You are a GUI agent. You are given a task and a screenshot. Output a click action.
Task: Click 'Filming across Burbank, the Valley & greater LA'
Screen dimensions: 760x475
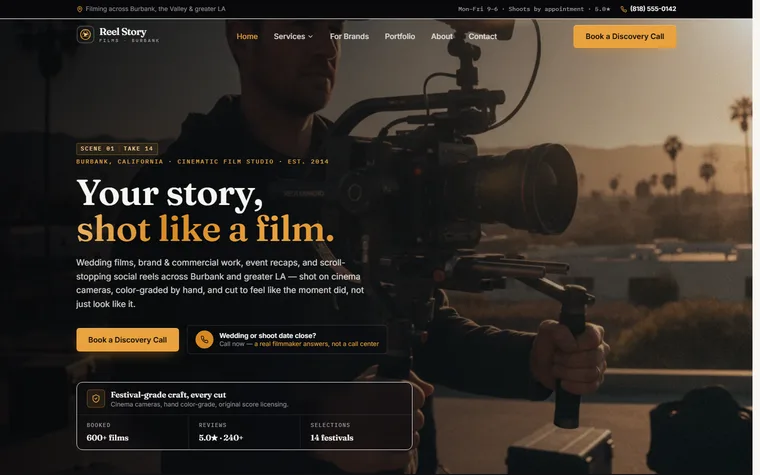(x=156, y=9)
